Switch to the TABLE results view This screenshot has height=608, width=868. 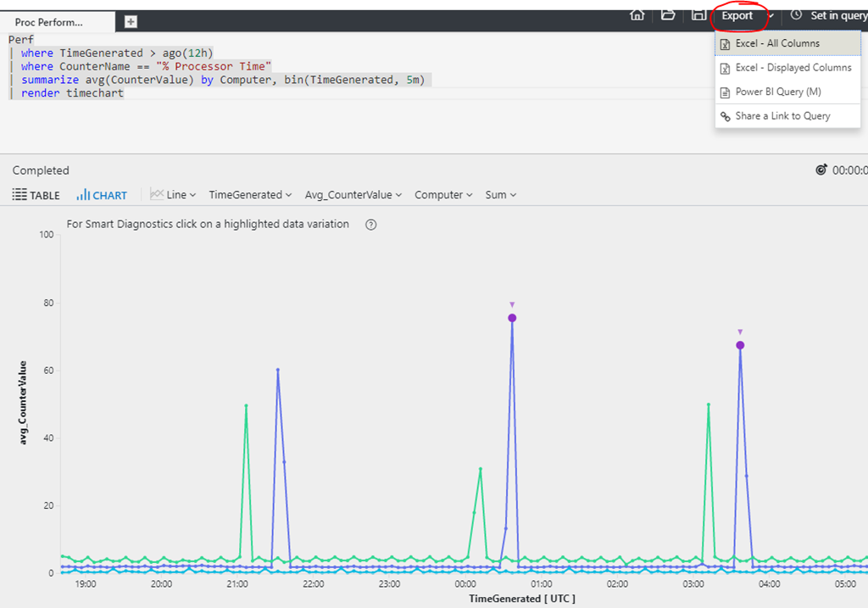(36, 195)
